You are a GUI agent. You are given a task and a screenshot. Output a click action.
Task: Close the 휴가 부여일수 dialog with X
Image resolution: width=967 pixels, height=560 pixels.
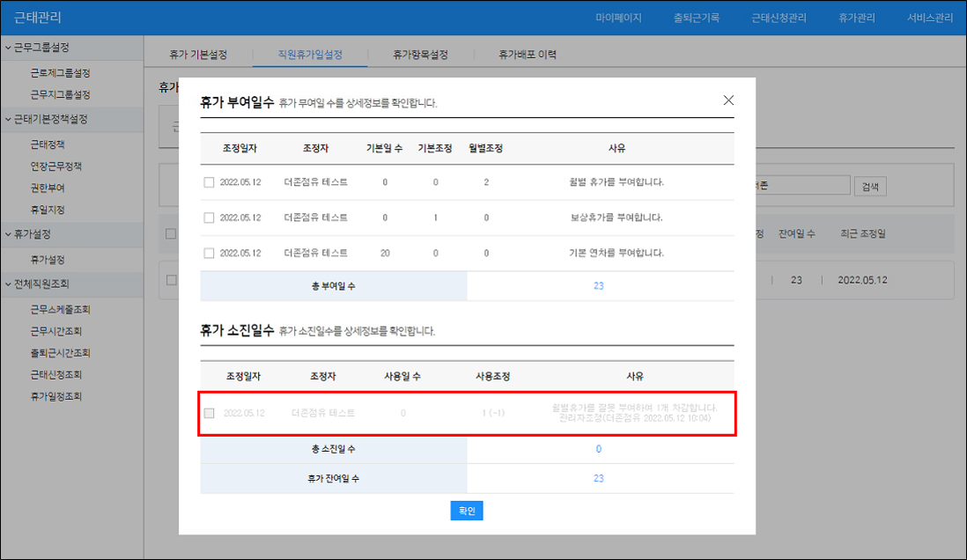click(x=728, y=100)
